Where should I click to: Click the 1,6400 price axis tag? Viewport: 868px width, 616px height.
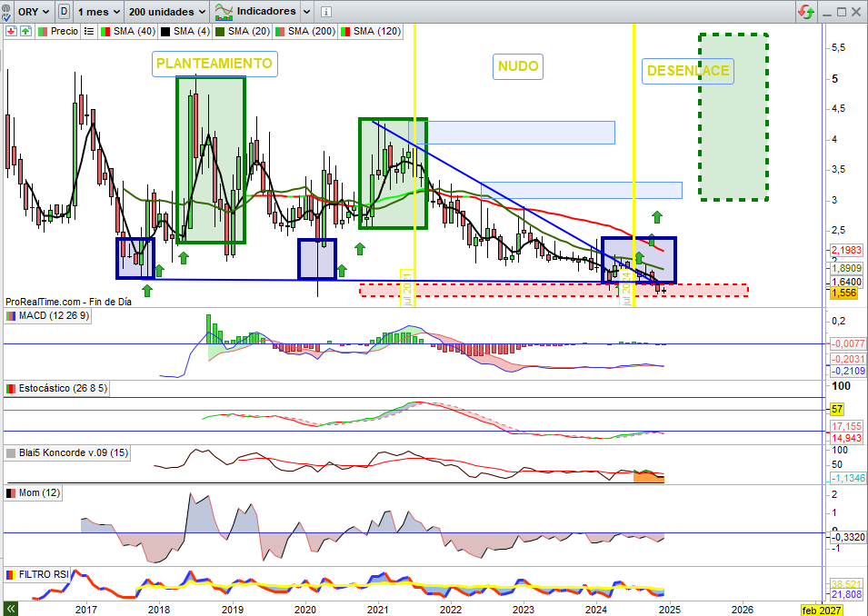tap(847, 282)
